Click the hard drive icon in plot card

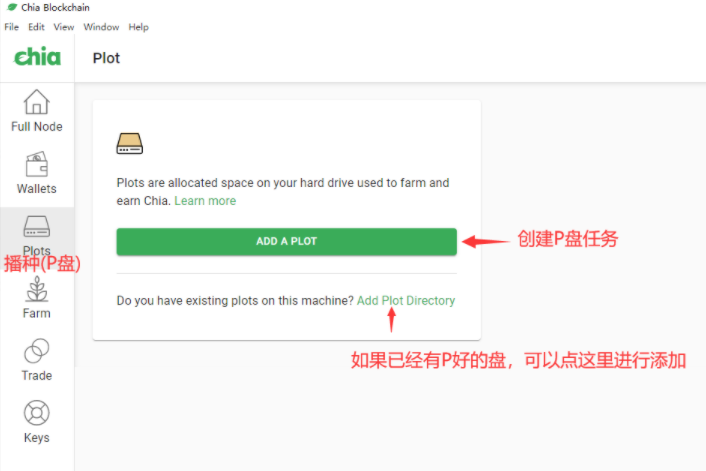[130, 144]
